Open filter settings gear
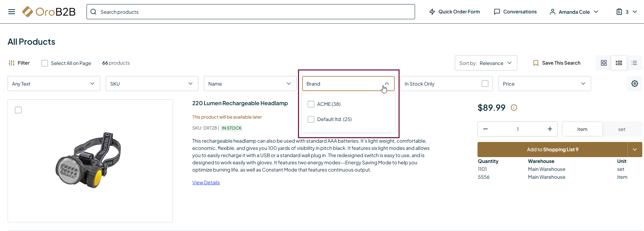The width and height of the screenshot is (644, 231). [x=634, y=84]
